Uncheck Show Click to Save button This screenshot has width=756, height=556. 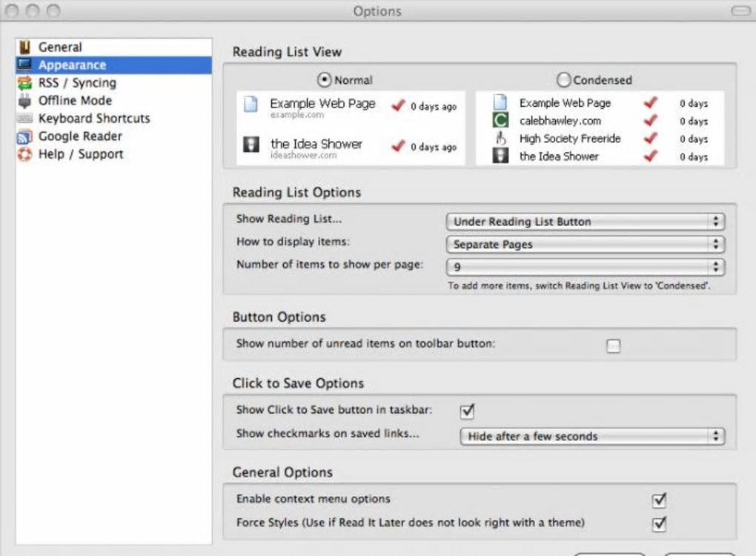[467, 411]
